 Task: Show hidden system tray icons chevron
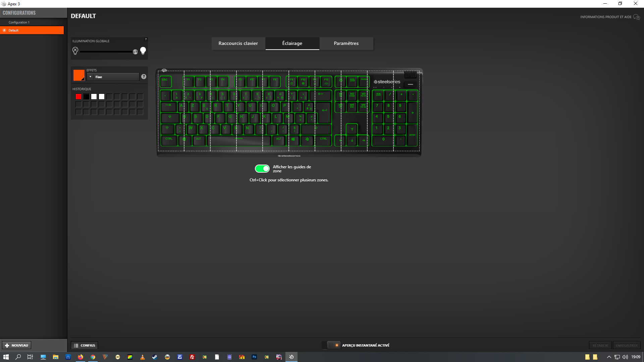(x=609, y=357)
